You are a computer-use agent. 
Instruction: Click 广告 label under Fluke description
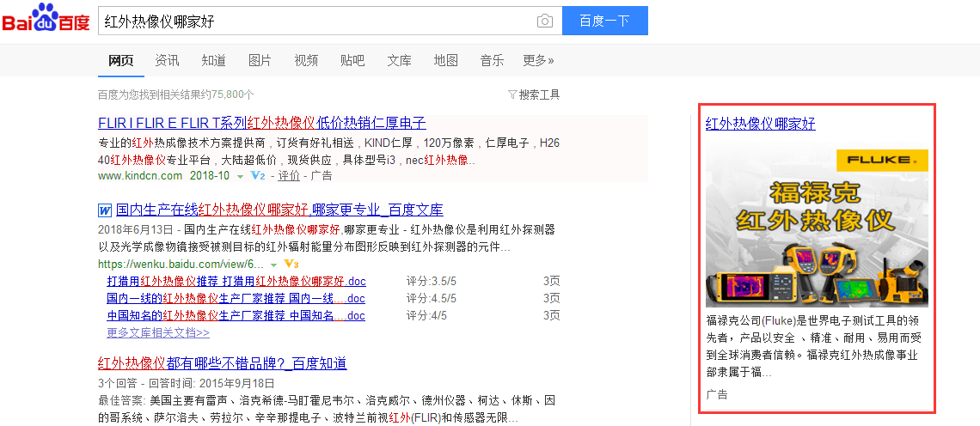coord(717,394)
